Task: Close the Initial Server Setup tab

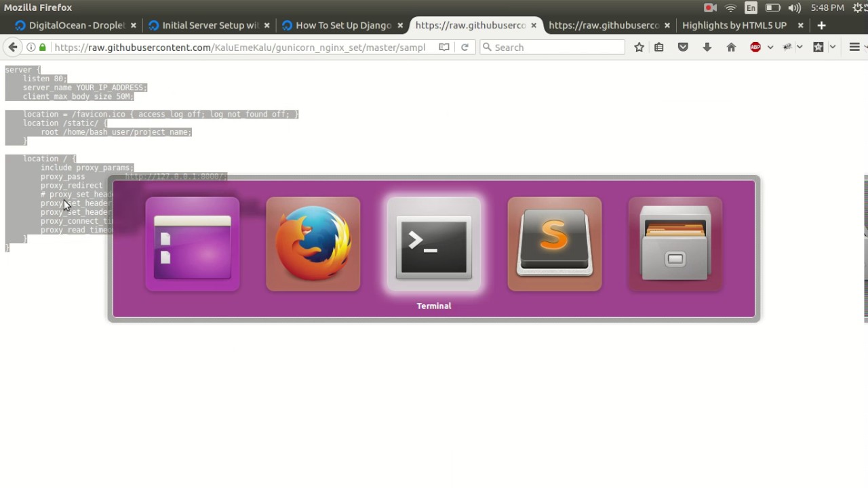Action: (267, 25)
